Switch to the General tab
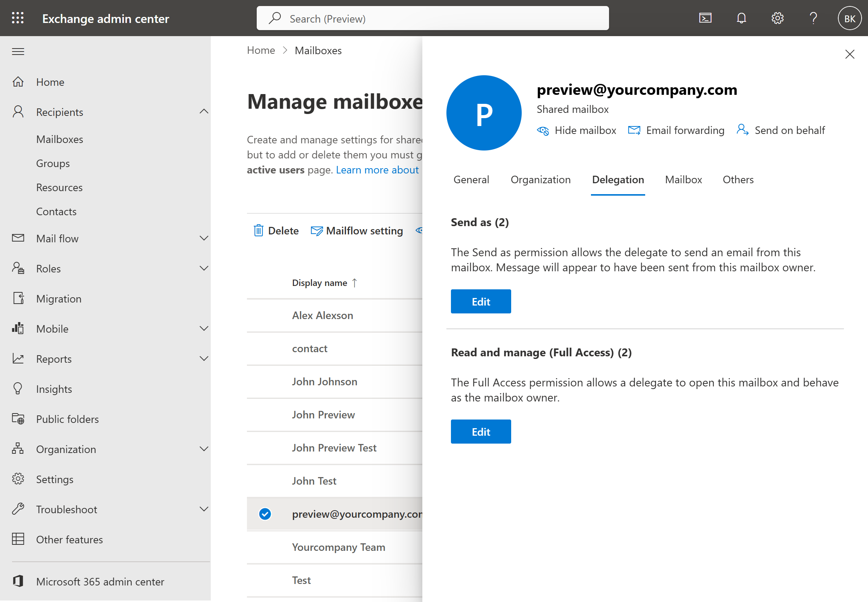This screenshot has height=602, width=868. (x=471, y=180)
